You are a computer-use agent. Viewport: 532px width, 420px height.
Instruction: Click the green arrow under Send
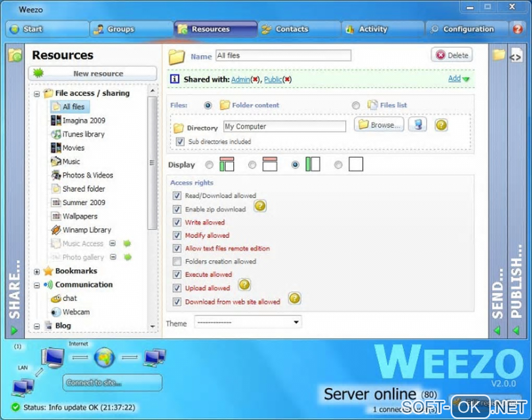pyautogui.click(x=497, y=330)
